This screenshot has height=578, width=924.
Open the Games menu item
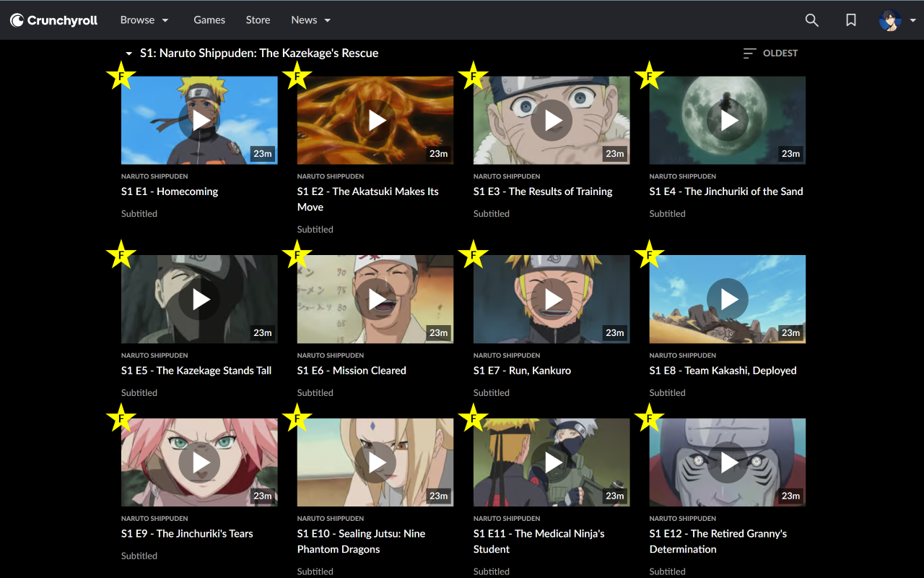click(x=209, y=20)
